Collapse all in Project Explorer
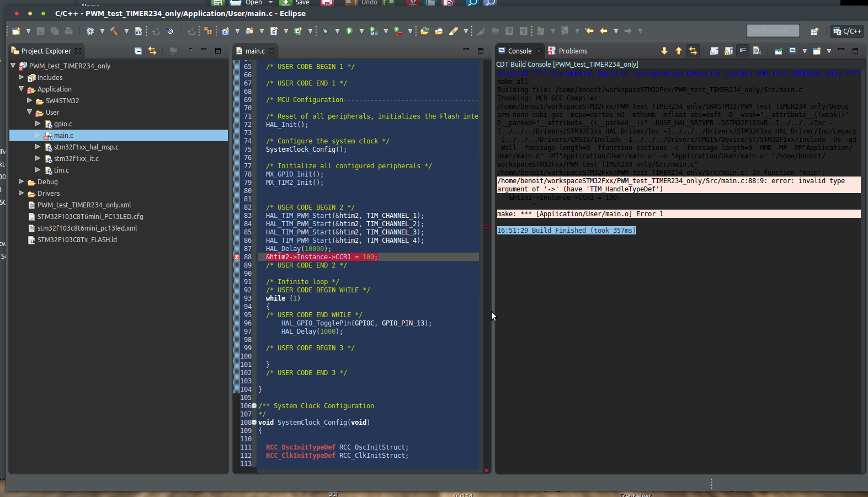Screen dimensions: 868x497 138,51
